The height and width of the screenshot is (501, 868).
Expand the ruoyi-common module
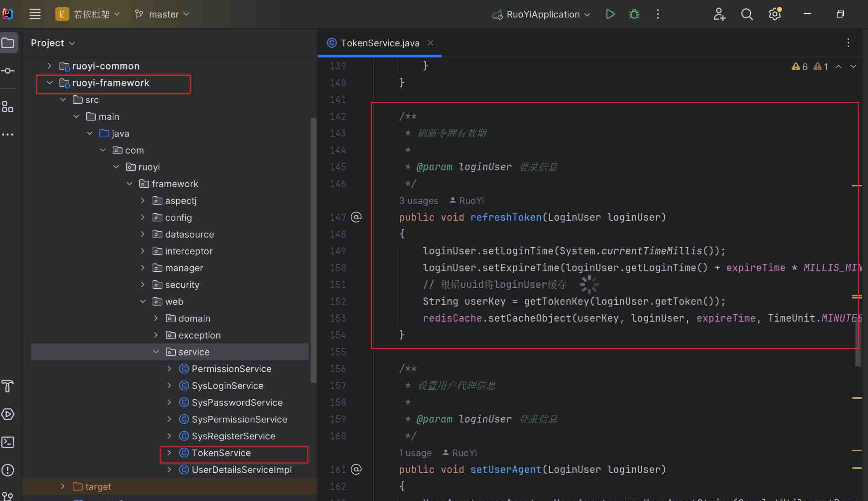coord(49,66)
